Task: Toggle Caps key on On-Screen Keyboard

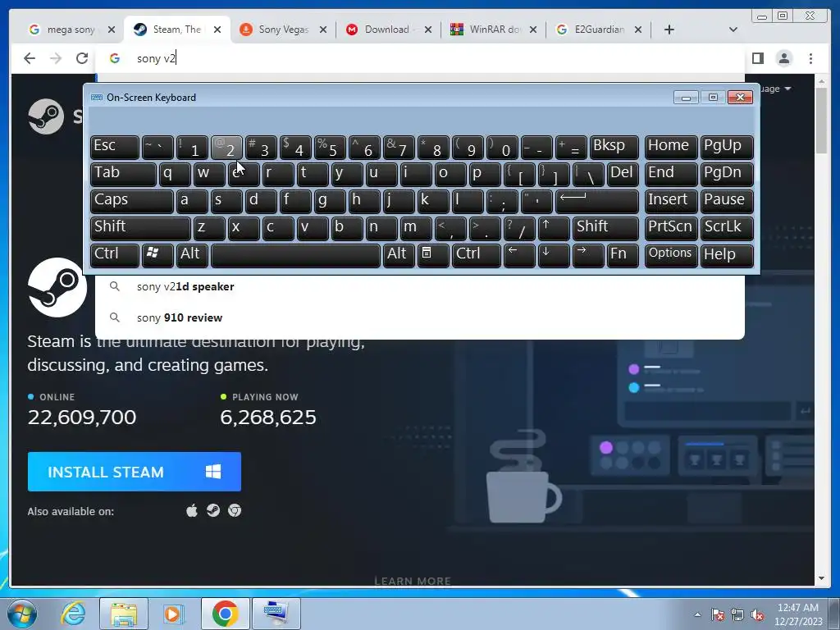Action: point(132,201)
